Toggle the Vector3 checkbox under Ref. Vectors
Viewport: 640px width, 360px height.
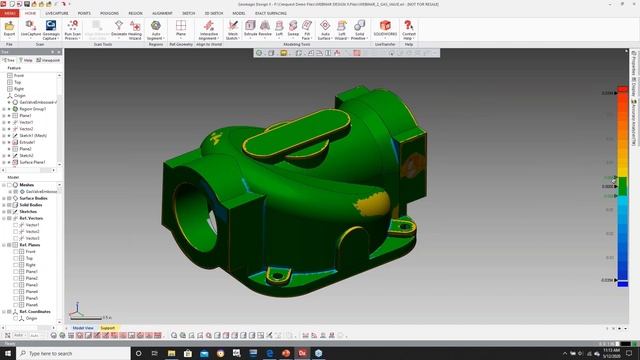(16, 238)
